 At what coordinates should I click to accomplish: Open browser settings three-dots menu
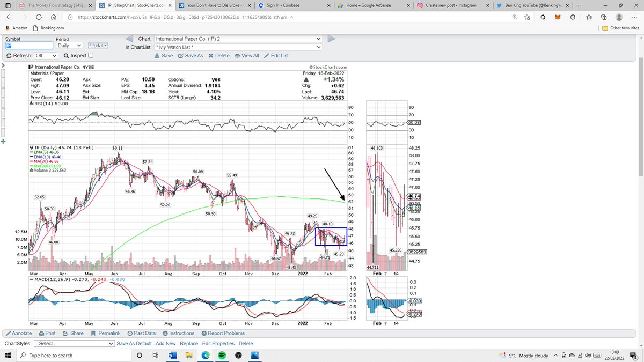634,17
